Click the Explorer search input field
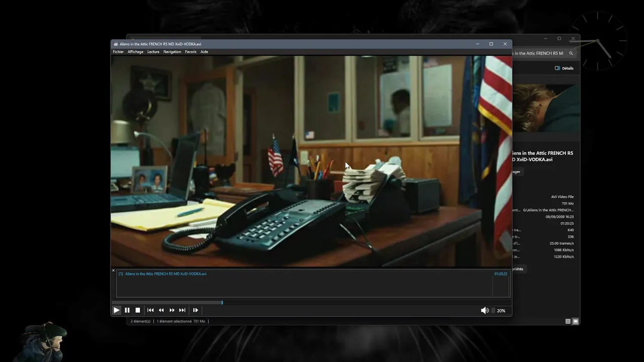Image resolution: width=644 pixels, height=362 pixels. pyautogui.click(x=538, y=53)
